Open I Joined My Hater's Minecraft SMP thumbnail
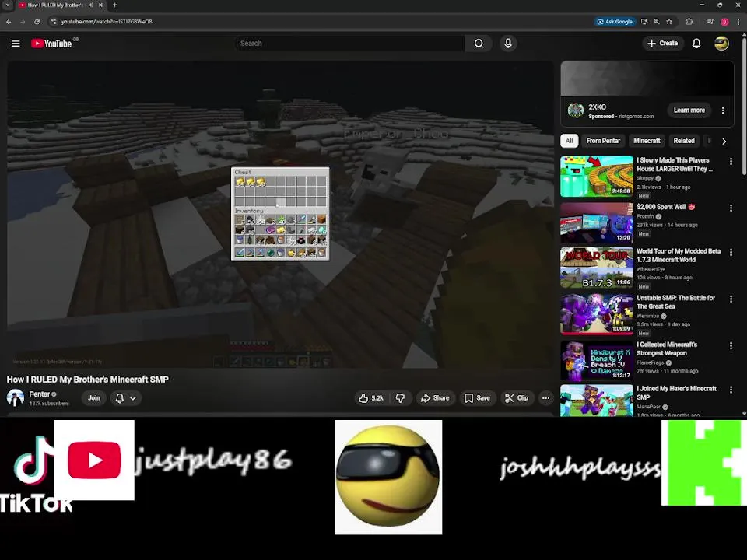The width and height of the screenshot is (747, 560). click(x=597, y=401)
